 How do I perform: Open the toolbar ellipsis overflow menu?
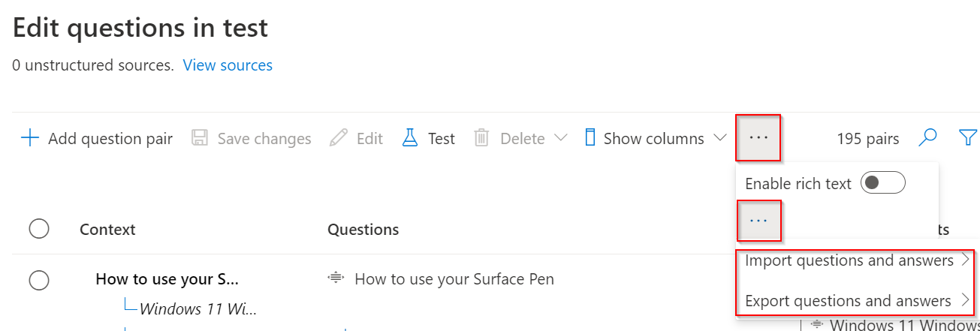click(758, 138)
